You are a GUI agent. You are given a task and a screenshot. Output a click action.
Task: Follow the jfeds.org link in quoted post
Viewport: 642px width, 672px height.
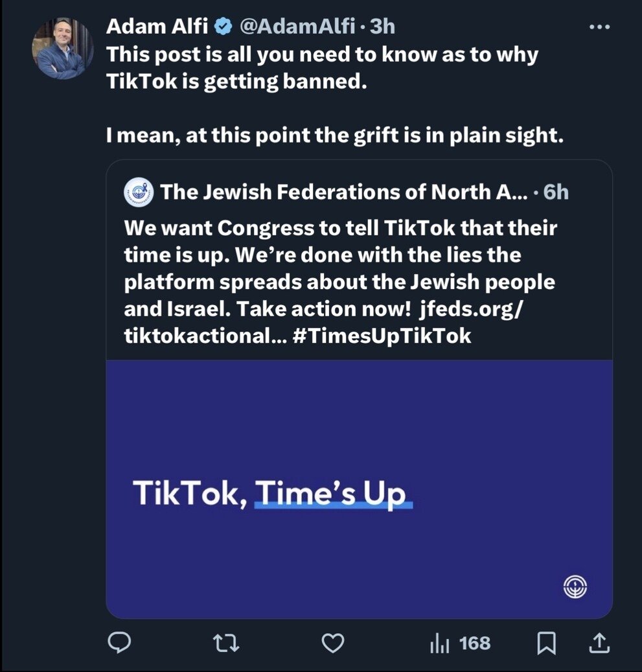pyautogui.click(x=470, y=309)
